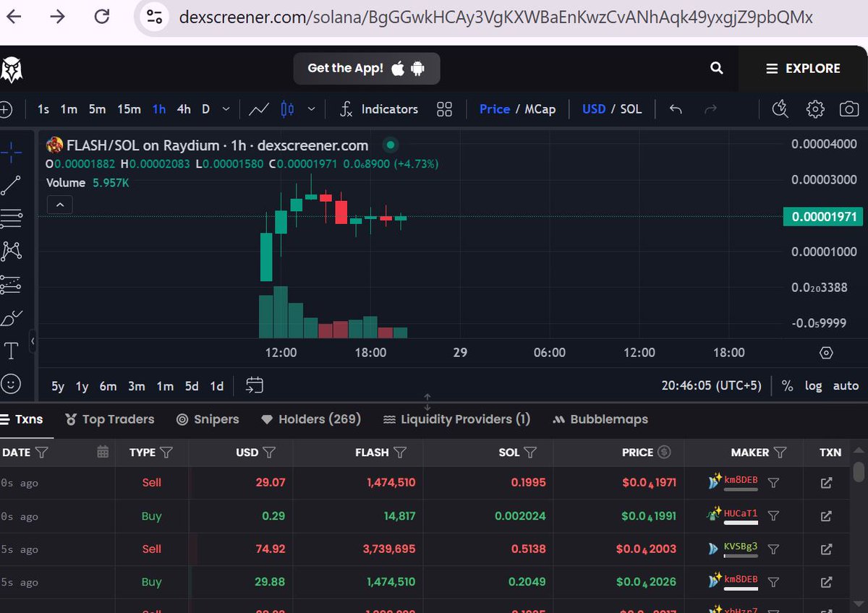Viewport: 868px width, 613px height.
Task: Undo last chart action
Action: click(676, 109)
